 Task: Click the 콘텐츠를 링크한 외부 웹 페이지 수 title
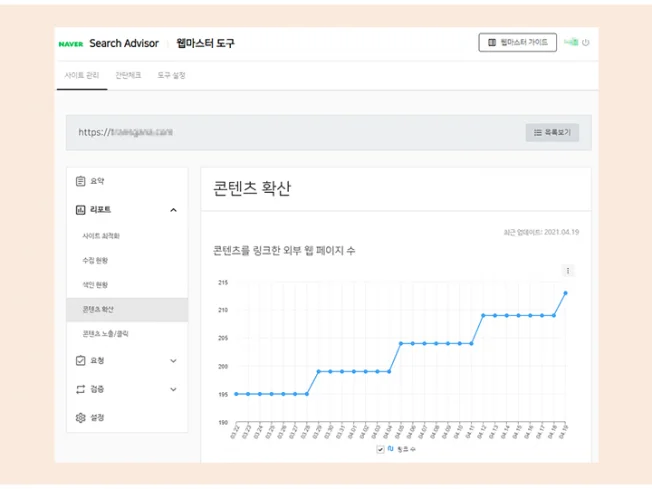284,250
